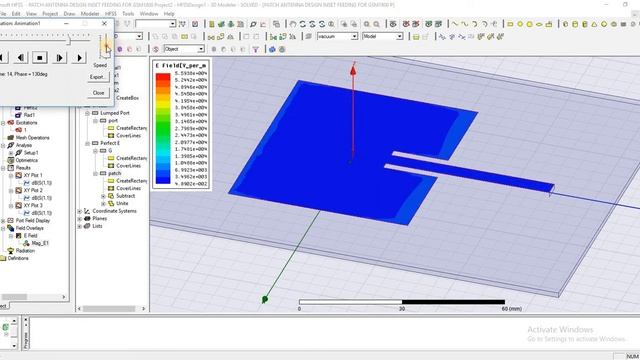The width and height of the screenshot is (640, 360).
Task: Click the zoom out magnifier icon
Action: tap(377, 24)
